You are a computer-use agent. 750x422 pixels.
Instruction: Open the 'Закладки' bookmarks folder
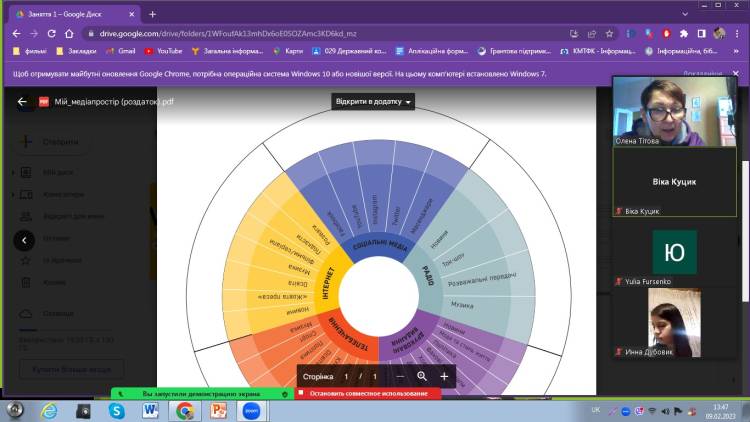point(77,50)
